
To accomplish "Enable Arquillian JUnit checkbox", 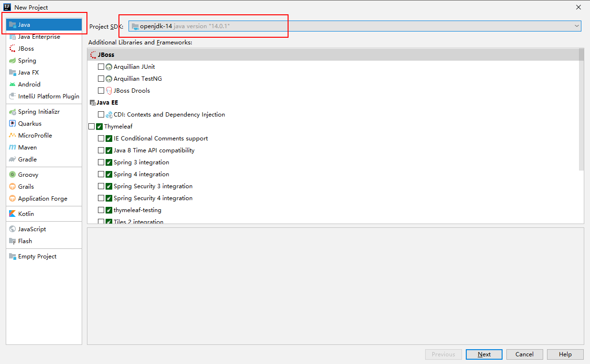I will coord(101,67).
